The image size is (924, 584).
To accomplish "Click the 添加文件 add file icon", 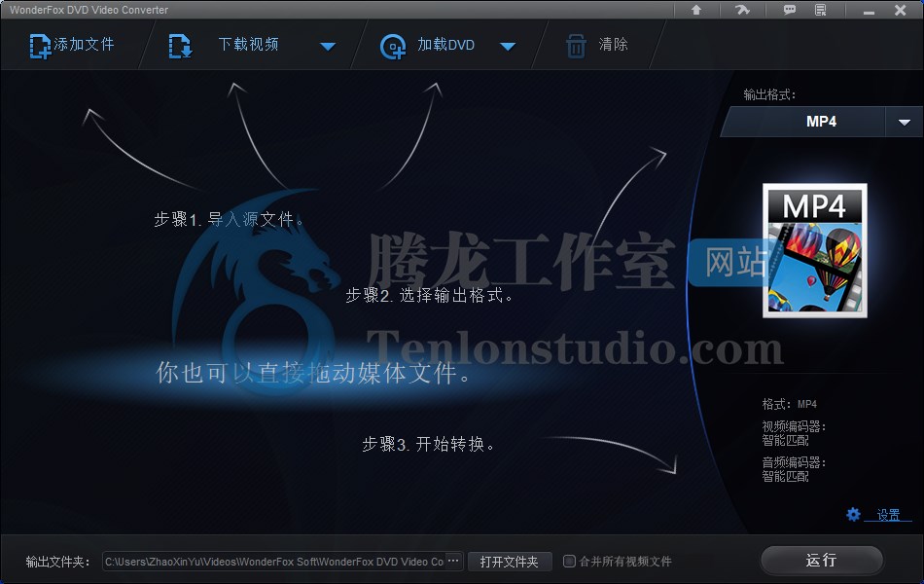I will 40,46.
